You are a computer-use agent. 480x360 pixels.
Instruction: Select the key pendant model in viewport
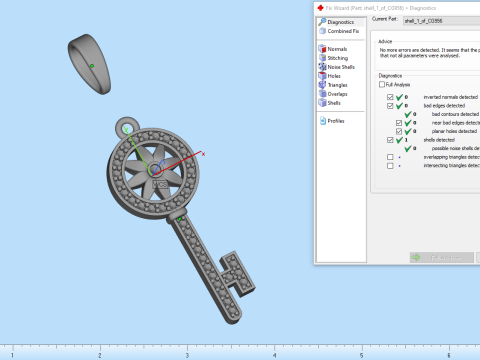180,220
